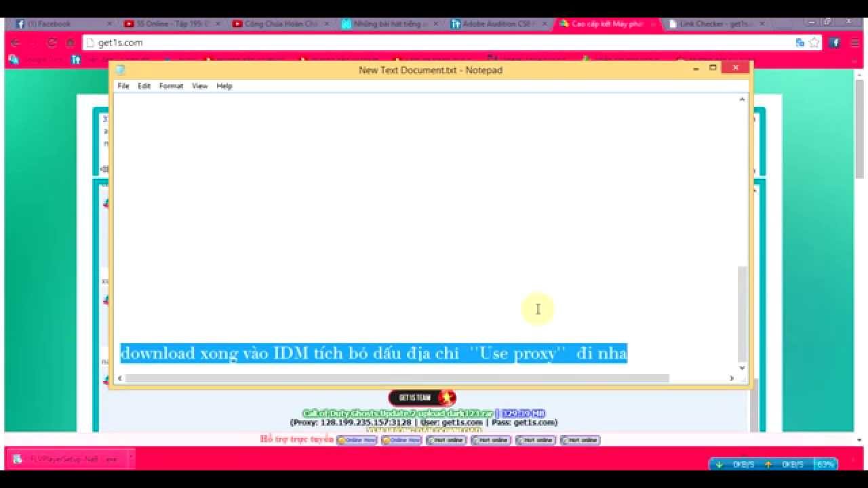Image resolution: width=868 pixels, height=488 pixels.
Task: Click the Proxy 128.199.235.157:3128 text
Action: tap(351, 422)
